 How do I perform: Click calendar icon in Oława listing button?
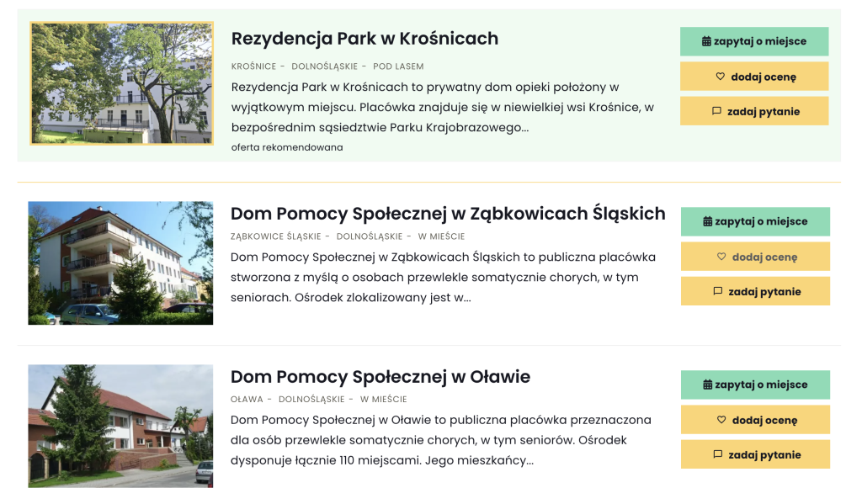708,385
